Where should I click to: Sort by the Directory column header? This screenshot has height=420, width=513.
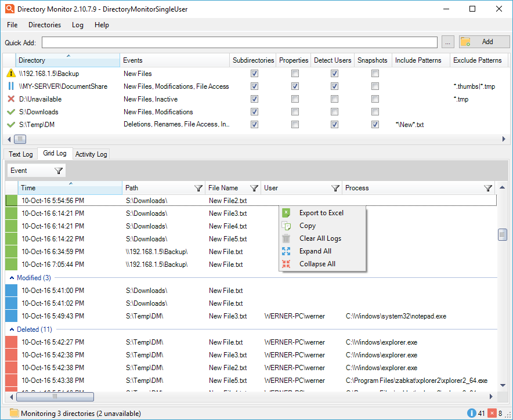[68, 60]
